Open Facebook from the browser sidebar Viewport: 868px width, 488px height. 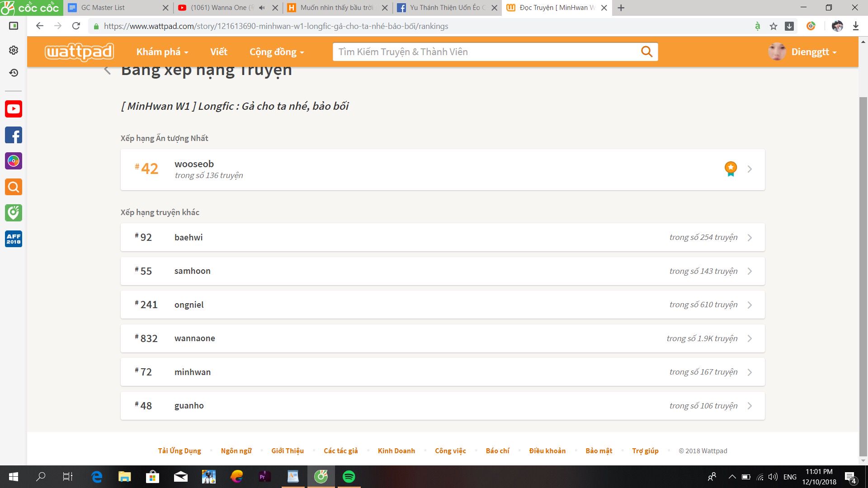pos(14,135)
